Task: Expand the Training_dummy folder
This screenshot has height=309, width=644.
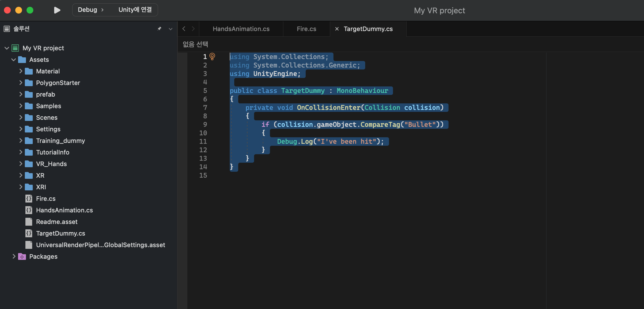Action: (x=21, y=141)
